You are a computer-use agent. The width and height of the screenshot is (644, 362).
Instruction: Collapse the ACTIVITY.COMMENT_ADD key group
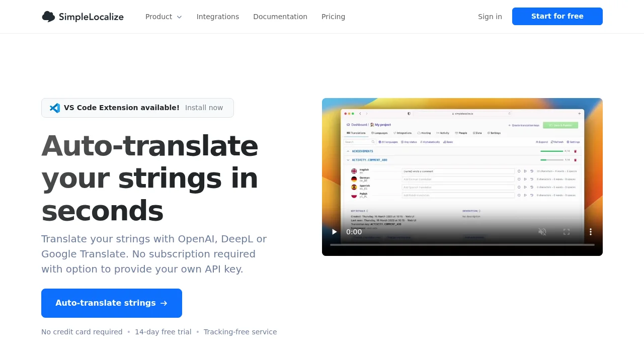click(348, 159)
